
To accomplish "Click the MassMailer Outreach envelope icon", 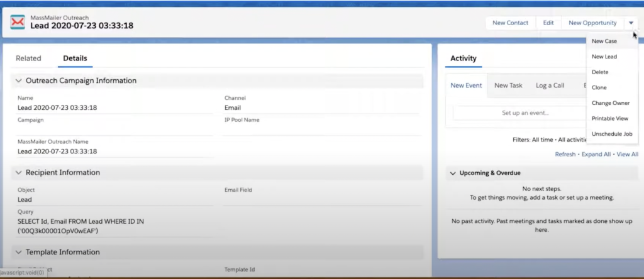I will point(17,22).
